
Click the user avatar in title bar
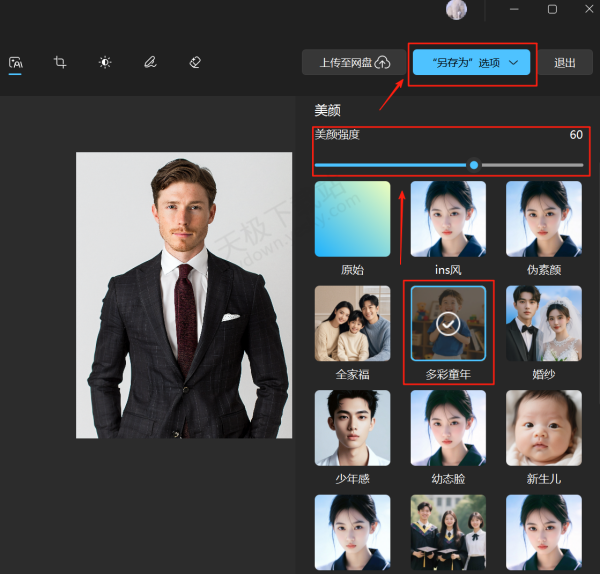click(456, 10)
